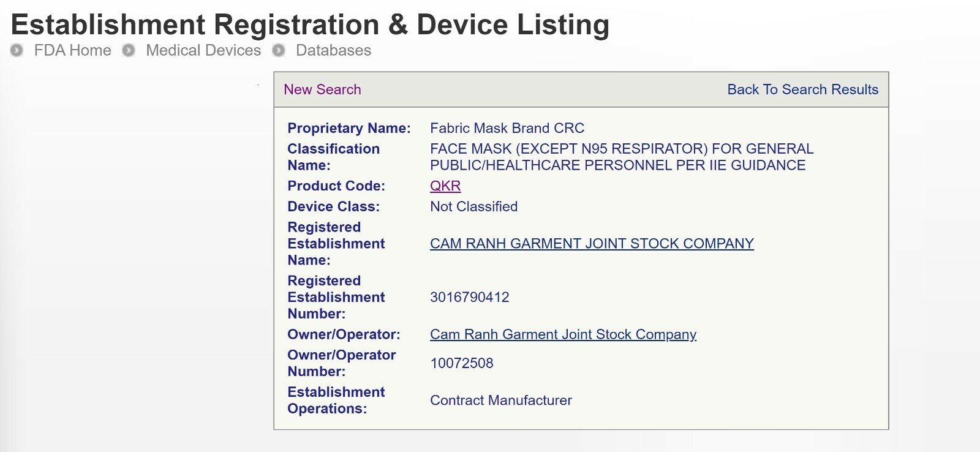Open the Cam Ranh Garment owner/operator link

click(563, 334)
